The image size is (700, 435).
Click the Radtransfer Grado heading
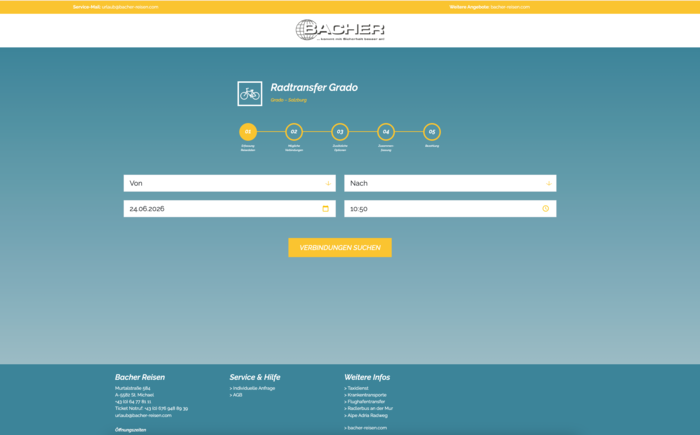[x=314, y=88]
